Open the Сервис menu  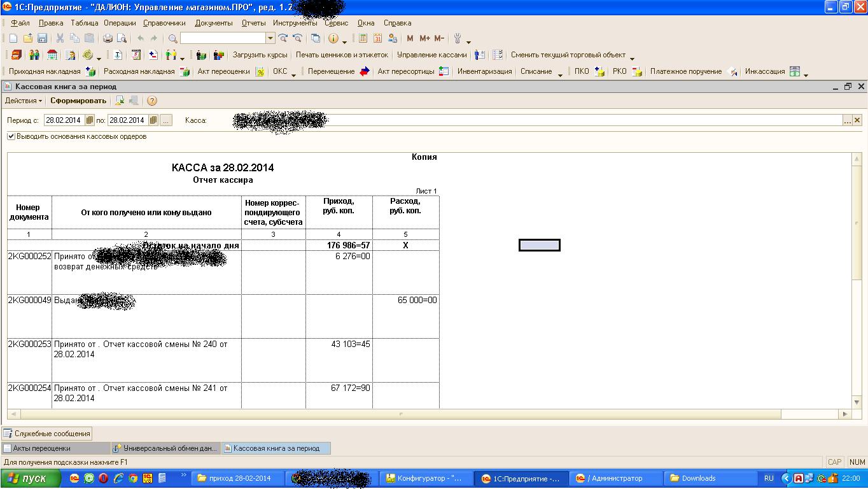pos(337,23)
